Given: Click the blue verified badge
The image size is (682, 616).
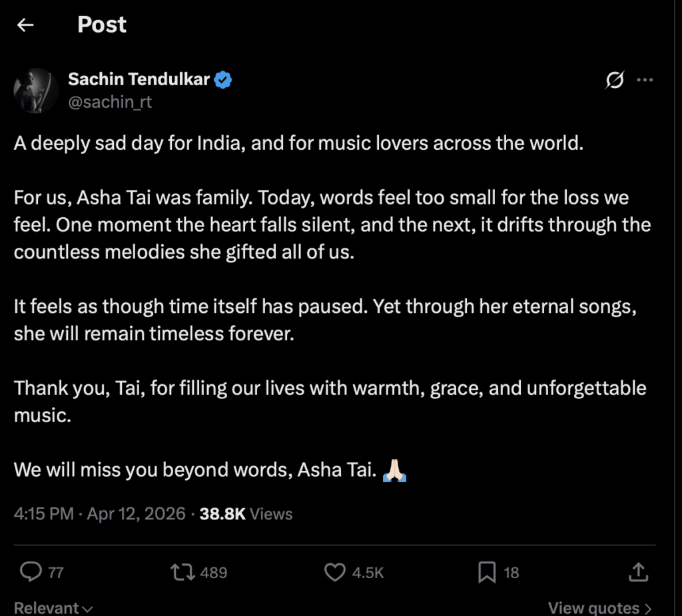Looking at the screenshot, I should (x=223, y=81).
